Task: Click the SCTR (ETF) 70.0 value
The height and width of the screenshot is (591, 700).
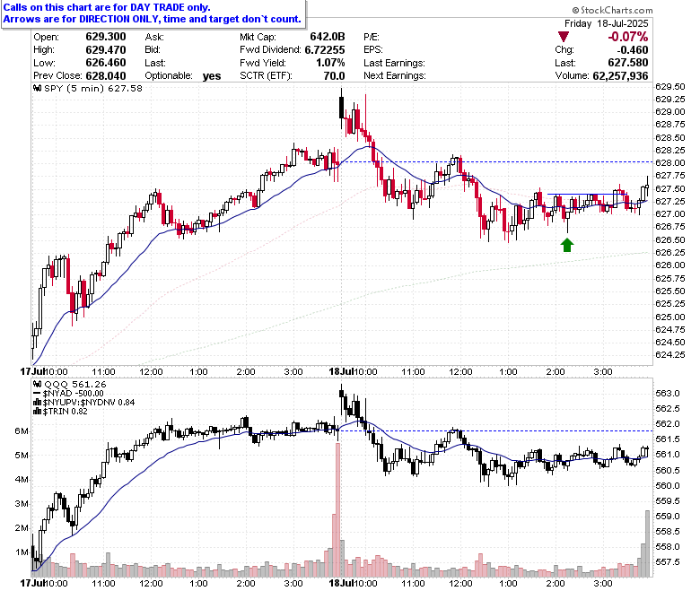Action: [335, 76]
